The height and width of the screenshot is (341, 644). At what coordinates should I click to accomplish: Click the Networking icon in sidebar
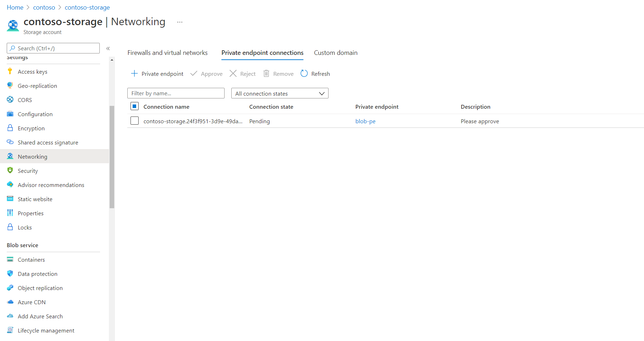(10, 157)
